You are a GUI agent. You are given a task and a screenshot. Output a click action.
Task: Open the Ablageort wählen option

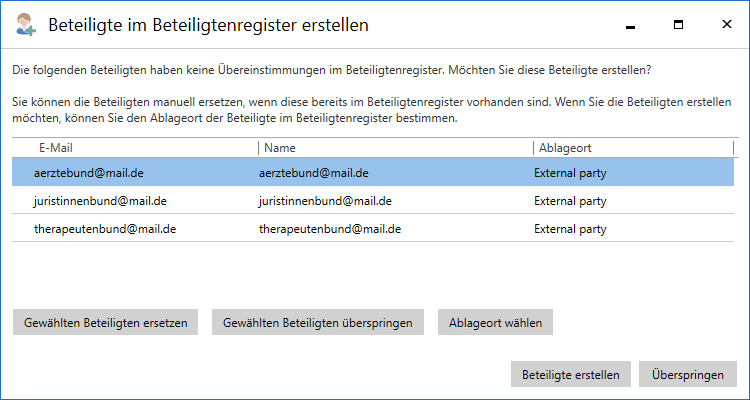click(x=495, y=322)
